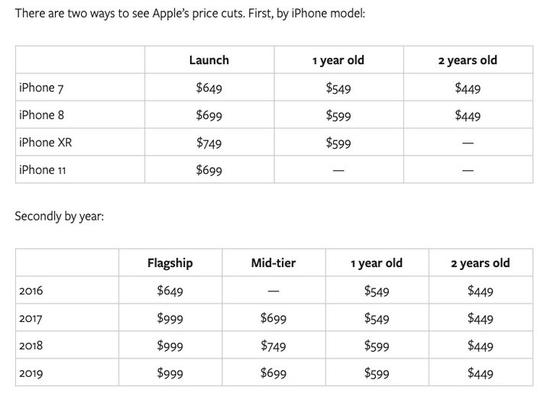Select the 2019 mid-tier price $699
The height and width of the screenshot is (405, 550).
click(273, 373)
